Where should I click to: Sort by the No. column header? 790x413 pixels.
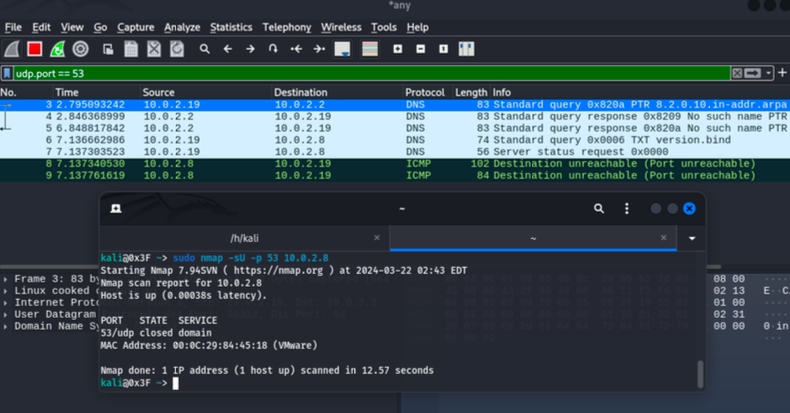[26, 92]
